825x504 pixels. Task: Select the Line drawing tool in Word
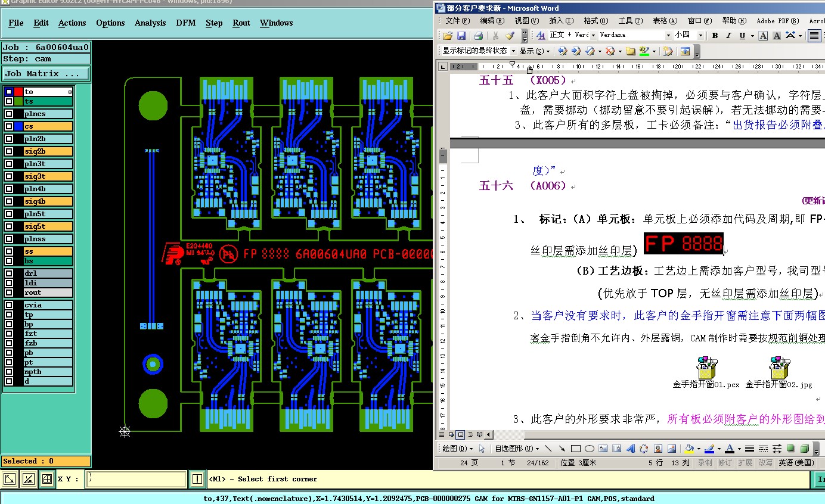(548, 449)
